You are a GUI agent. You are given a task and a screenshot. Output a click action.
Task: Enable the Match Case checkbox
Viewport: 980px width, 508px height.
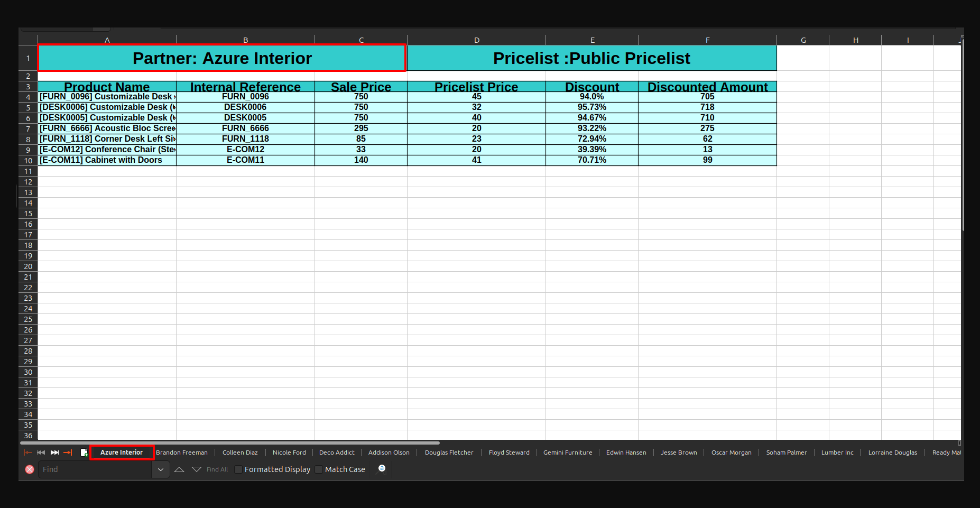click(319, 469)
